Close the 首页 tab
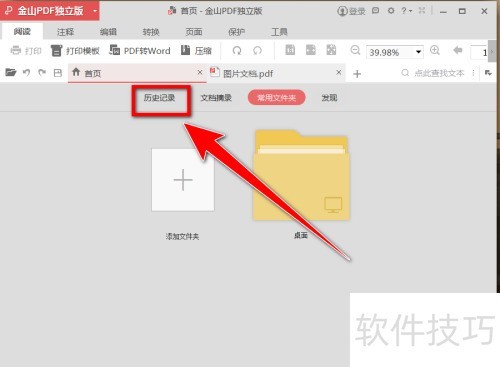The image size is (500, 367). point(200,72)
